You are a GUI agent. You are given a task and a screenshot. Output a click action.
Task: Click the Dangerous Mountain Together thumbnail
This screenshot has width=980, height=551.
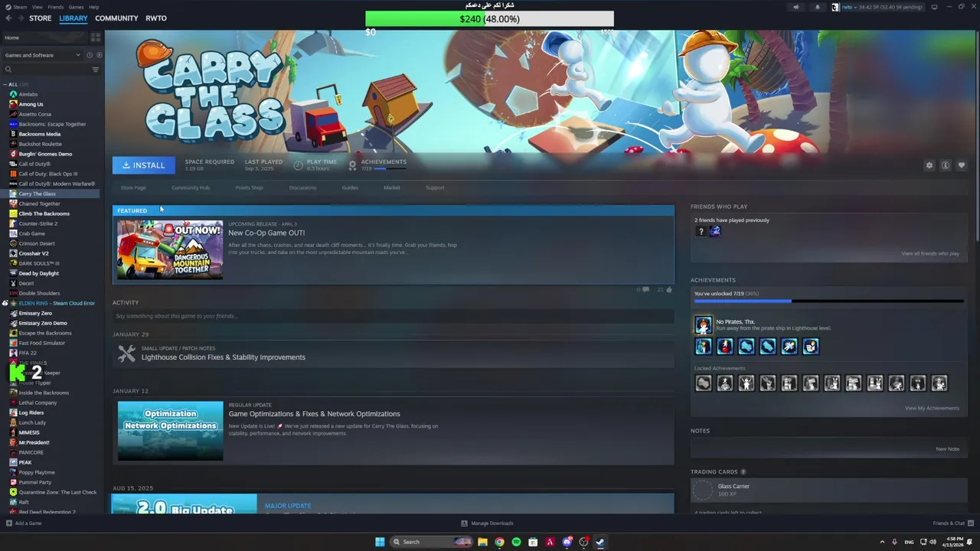(x=170, y=250)
